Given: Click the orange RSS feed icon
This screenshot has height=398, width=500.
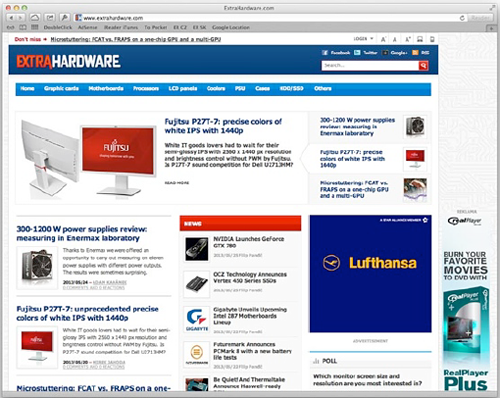Looking at the screenshot, I should (415, 53).
